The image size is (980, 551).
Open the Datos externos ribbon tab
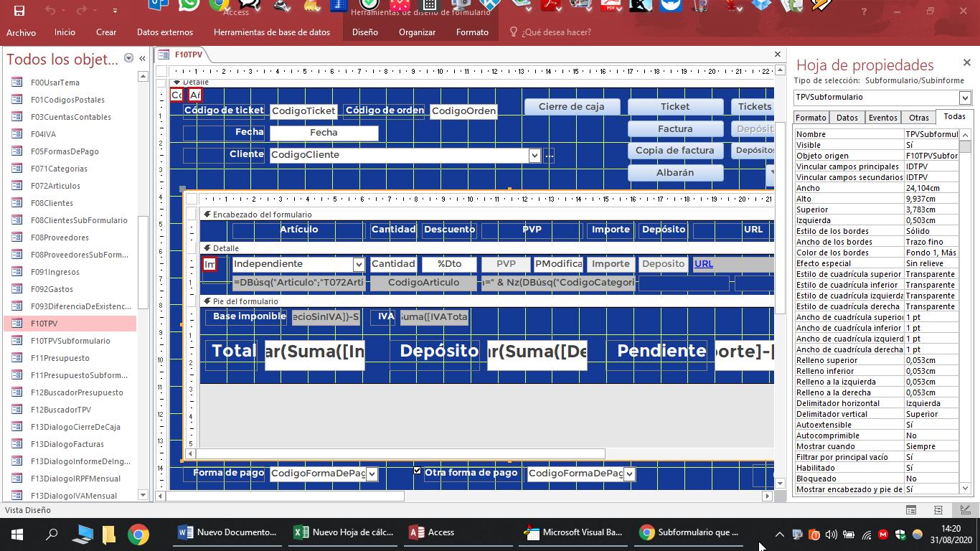click(x=165, y=32)
